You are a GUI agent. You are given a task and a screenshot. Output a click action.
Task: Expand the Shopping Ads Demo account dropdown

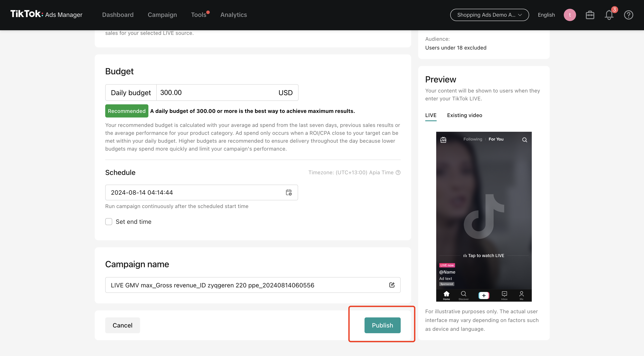click(489, 15)
